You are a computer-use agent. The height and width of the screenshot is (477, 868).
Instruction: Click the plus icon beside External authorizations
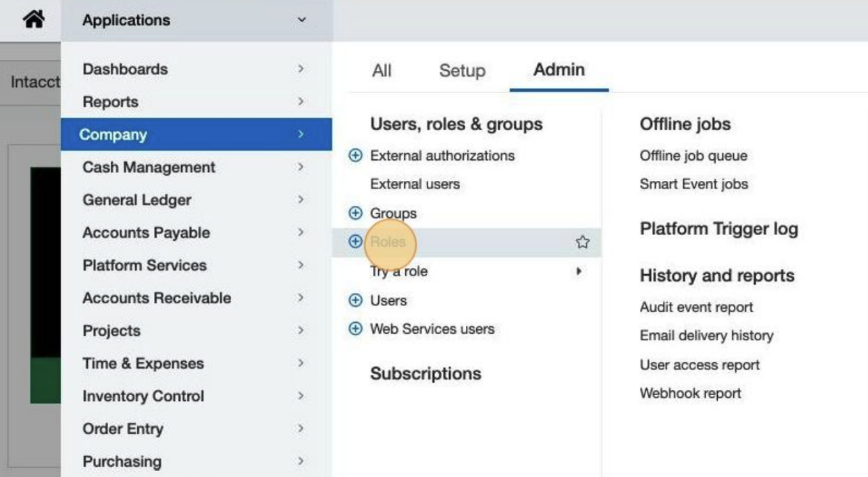coord(355,156)
